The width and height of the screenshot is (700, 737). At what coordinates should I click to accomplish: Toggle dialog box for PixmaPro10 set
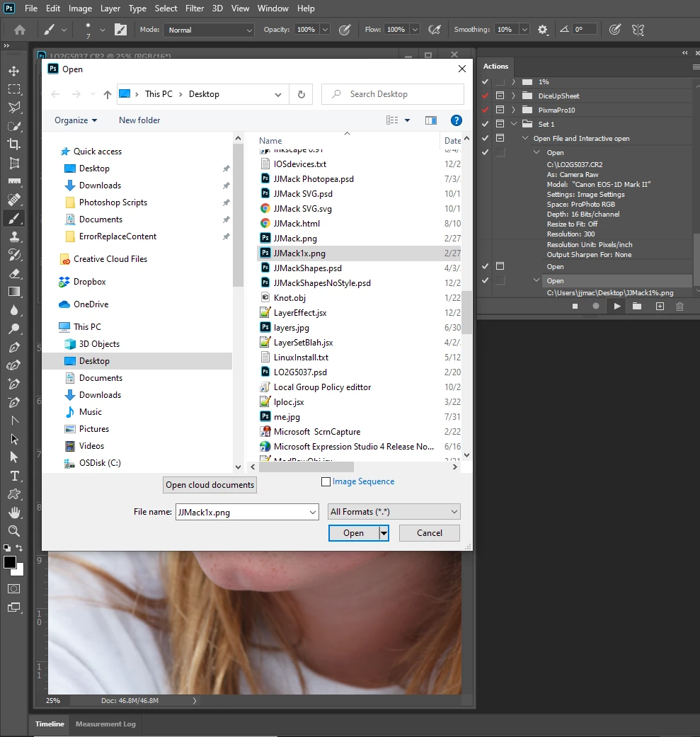[x=500, y=110]
